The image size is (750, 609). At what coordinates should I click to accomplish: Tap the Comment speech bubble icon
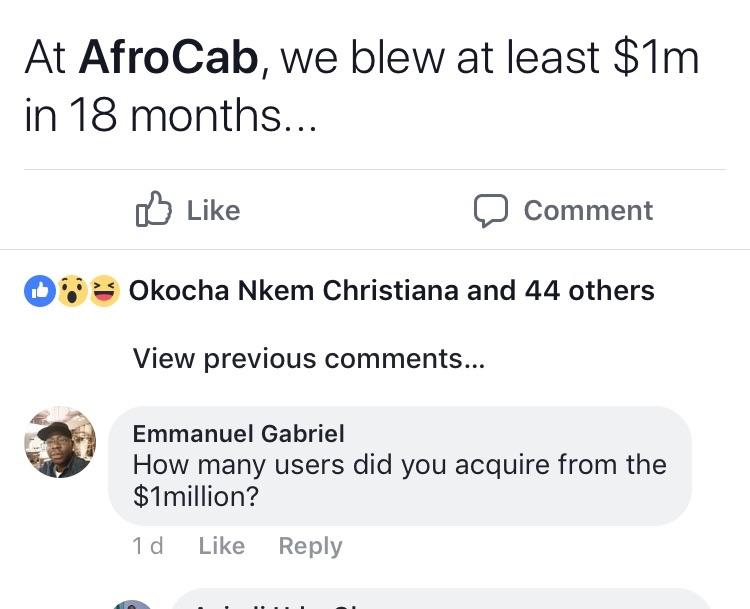tap(490, 210)
